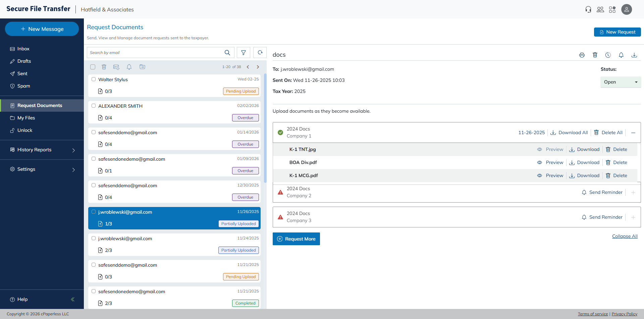Open request history clock icon
This screenshot has height=319, width=644.
608,55
